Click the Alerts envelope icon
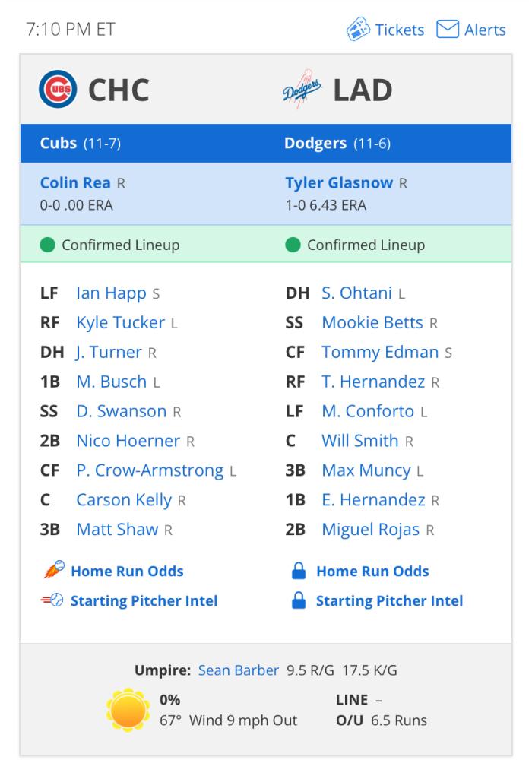 click(447, 29)
